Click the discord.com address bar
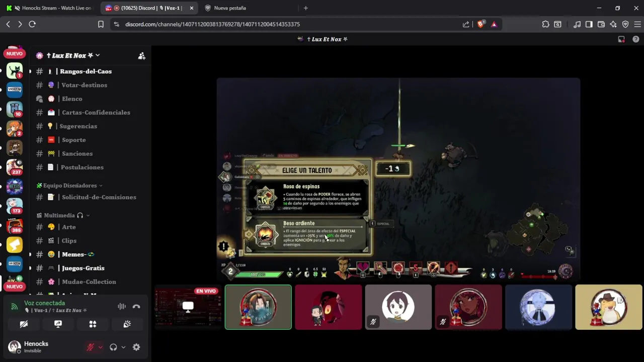Image resolution: width=644 pixels, height=362 pixels. click(x=287, y=24)
